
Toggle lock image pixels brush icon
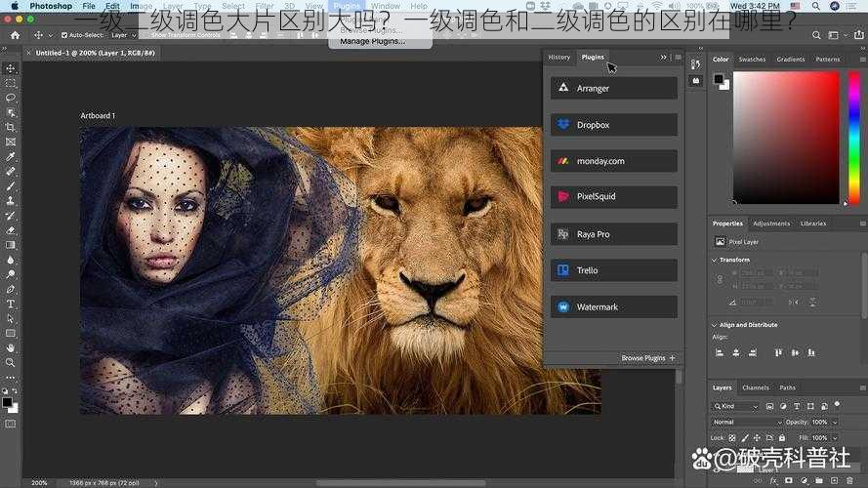click(745, 437)
